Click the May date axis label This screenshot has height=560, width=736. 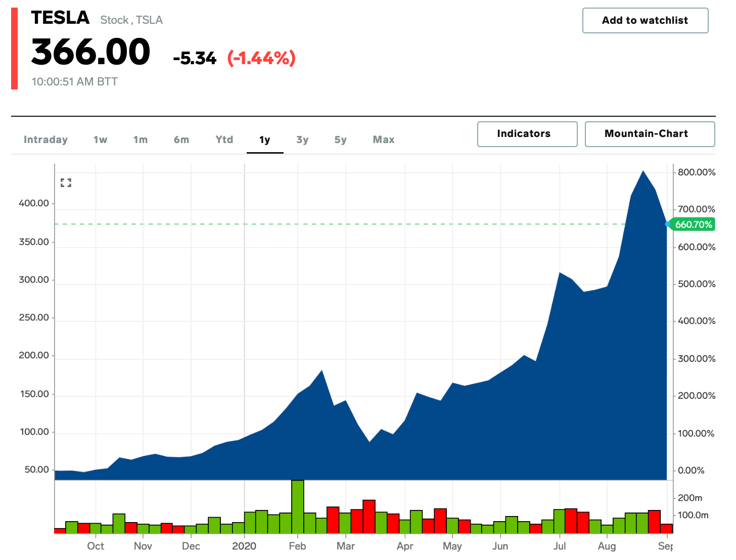(x=452, y=546)
